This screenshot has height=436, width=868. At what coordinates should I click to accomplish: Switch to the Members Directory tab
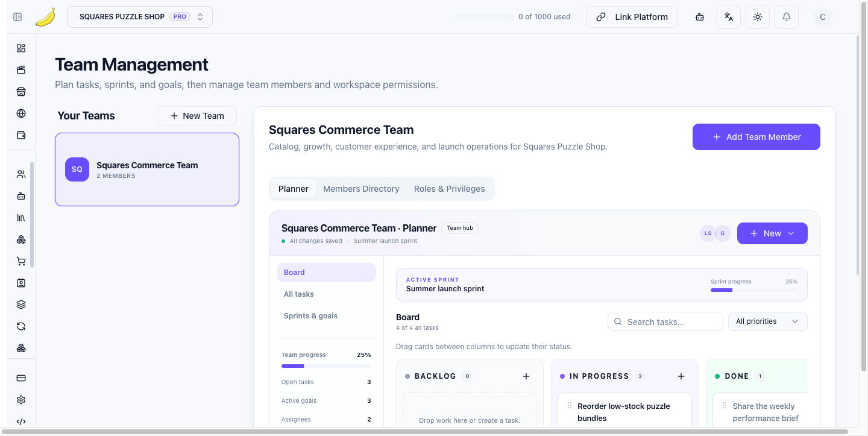click(x=361, y=189)
